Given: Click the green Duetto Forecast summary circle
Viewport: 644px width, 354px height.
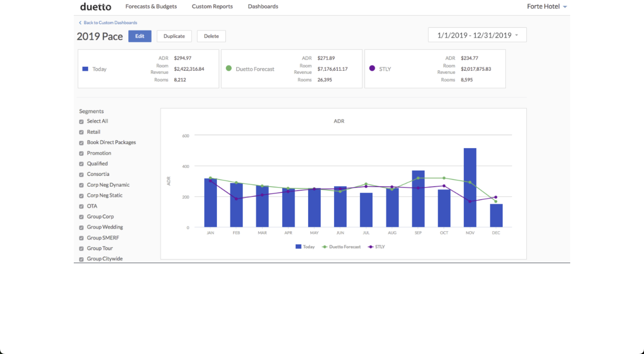Looking at the screenshot, I should click(x=229, y=68).
